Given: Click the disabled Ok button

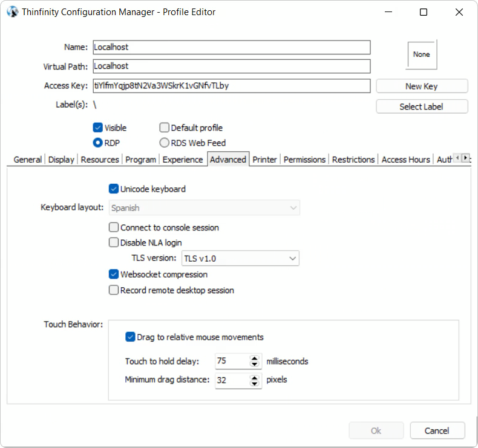Looking at the screenshot, I should click(376, 430).
